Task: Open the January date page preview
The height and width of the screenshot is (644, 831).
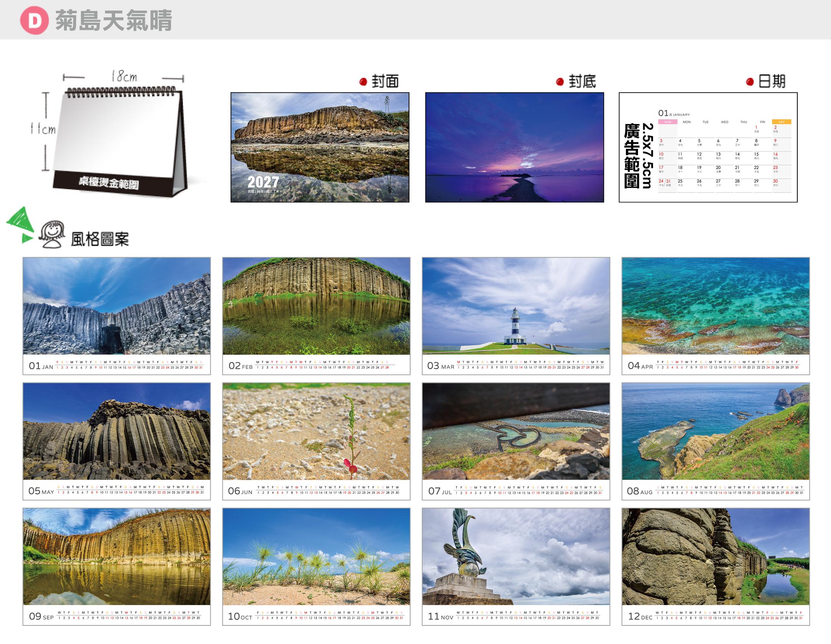Action: pyautogui.click(x=708, y=147)
